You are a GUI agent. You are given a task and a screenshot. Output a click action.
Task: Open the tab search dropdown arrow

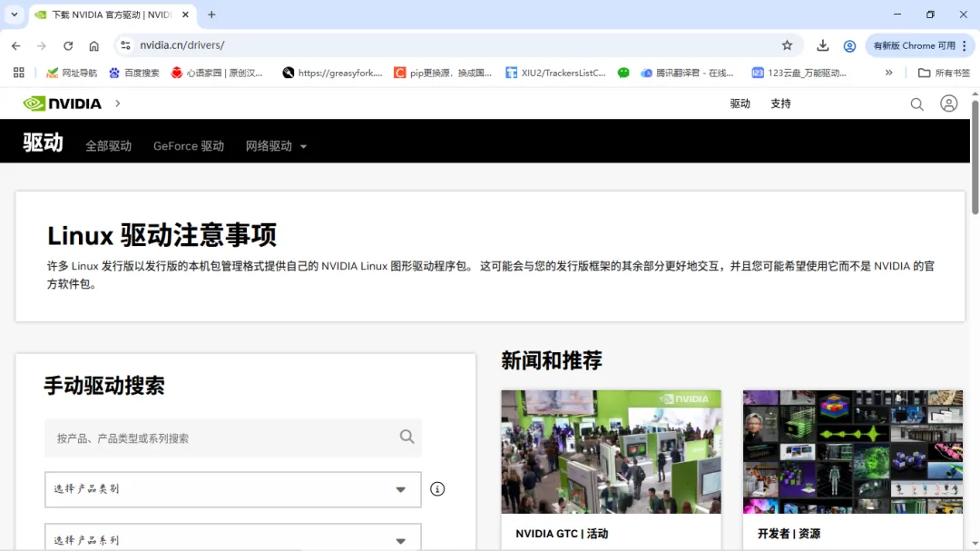tap(15, 15)
